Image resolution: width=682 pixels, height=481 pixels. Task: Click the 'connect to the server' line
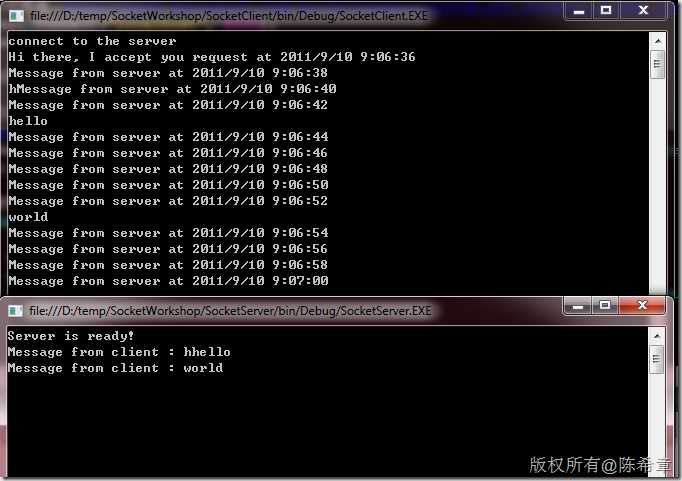92,41
